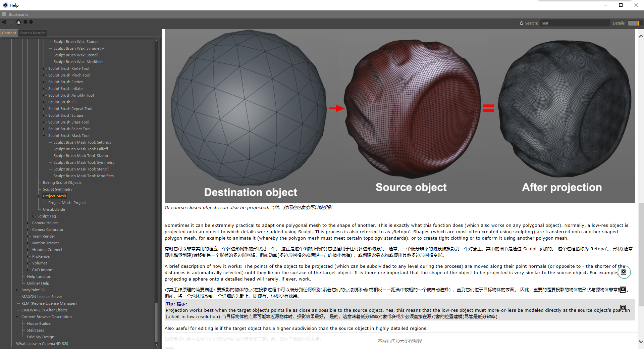Select 'Sculpt Brush Fill' topic

62,102
